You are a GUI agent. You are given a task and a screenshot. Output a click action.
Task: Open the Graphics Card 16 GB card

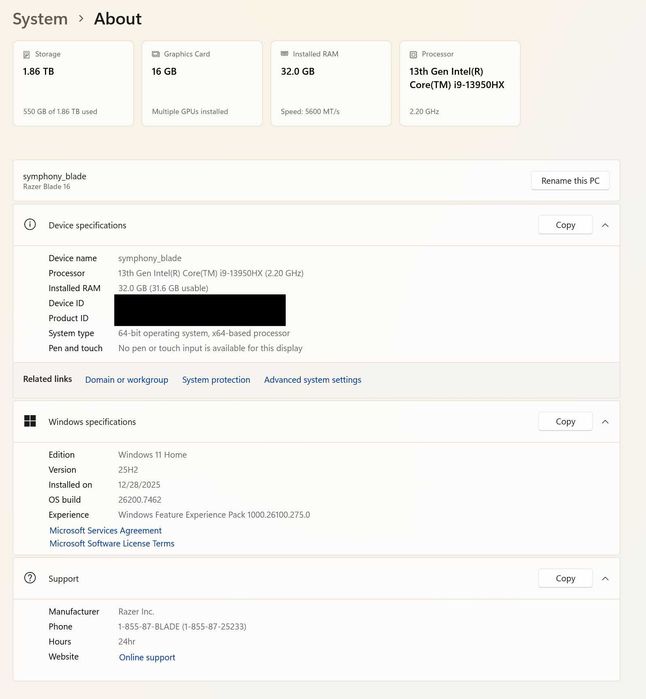coord(202,83)
